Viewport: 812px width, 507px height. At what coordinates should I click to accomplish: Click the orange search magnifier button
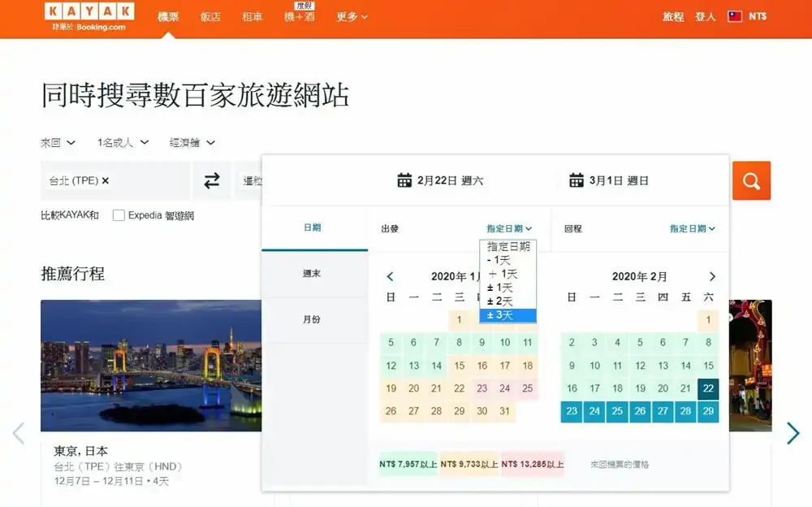(x=751, y=180)
